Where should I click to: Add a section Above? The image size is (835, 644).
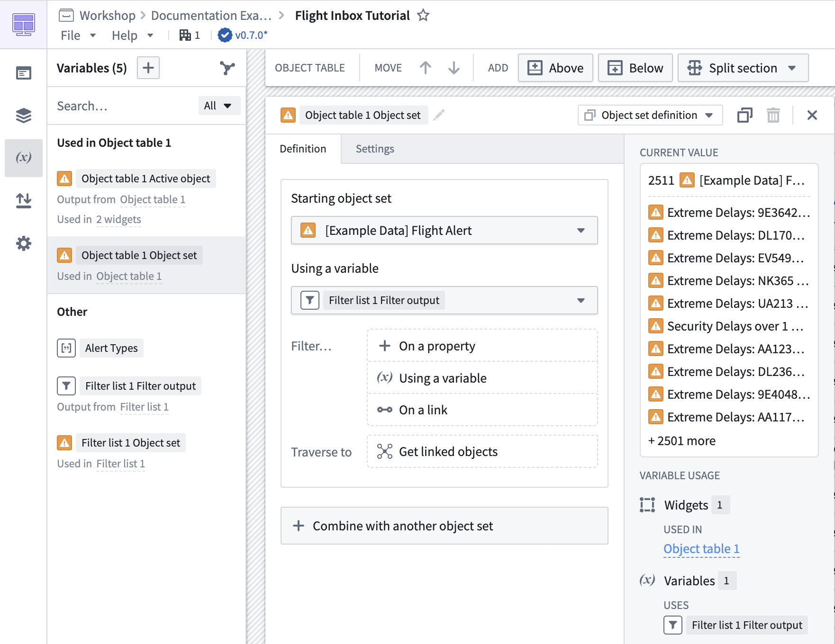(x=555, y=68)
